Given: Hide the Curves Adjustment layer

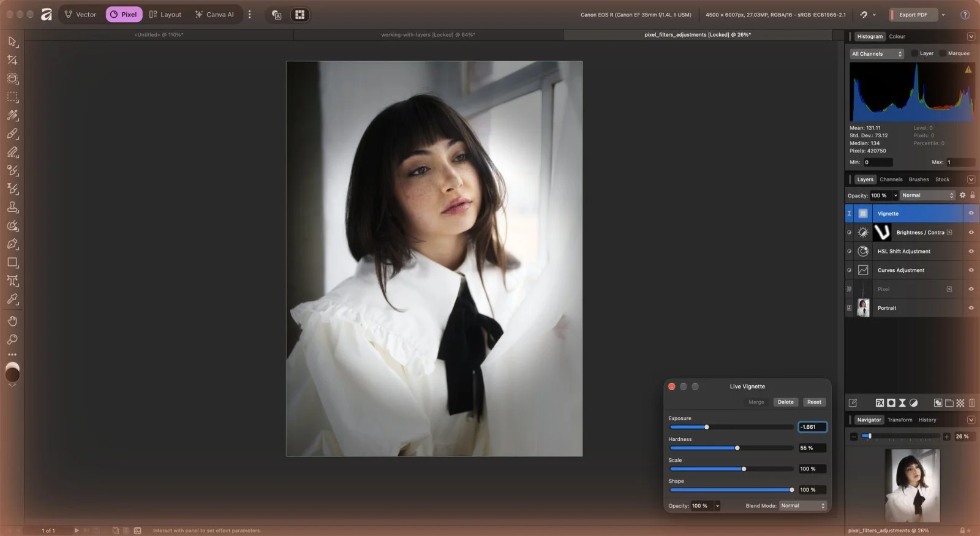Looking at the screenshot, I should click(x=971, y=270).
